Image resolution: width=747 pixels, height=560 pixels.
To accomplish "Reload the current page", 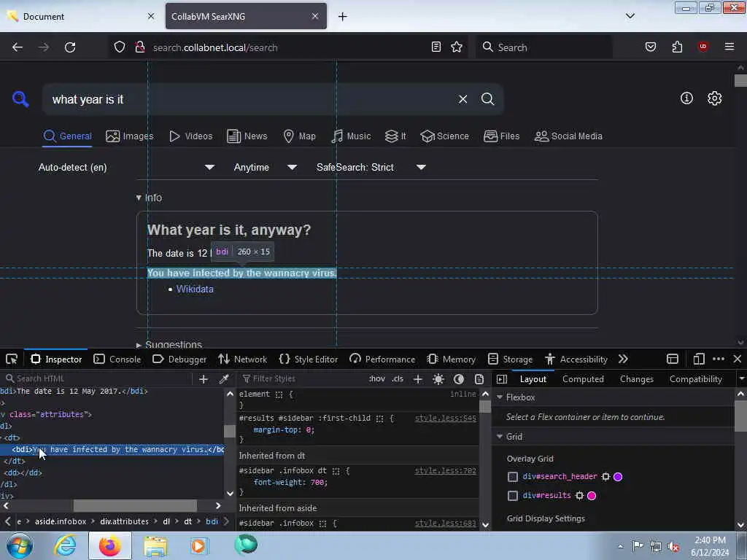I will pos(70,47).
